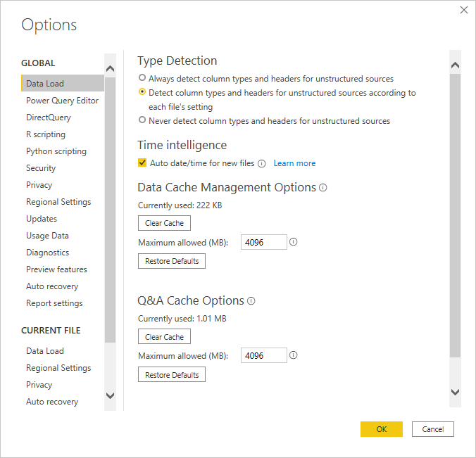
Task: Select Never detect column types radio button
Action: 143,120
